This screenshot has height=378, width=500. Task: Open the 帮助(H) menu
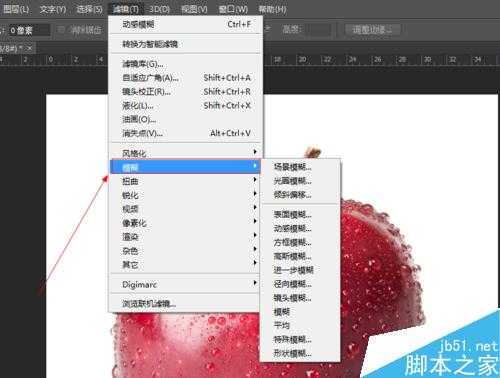click(x=272, y=9)
